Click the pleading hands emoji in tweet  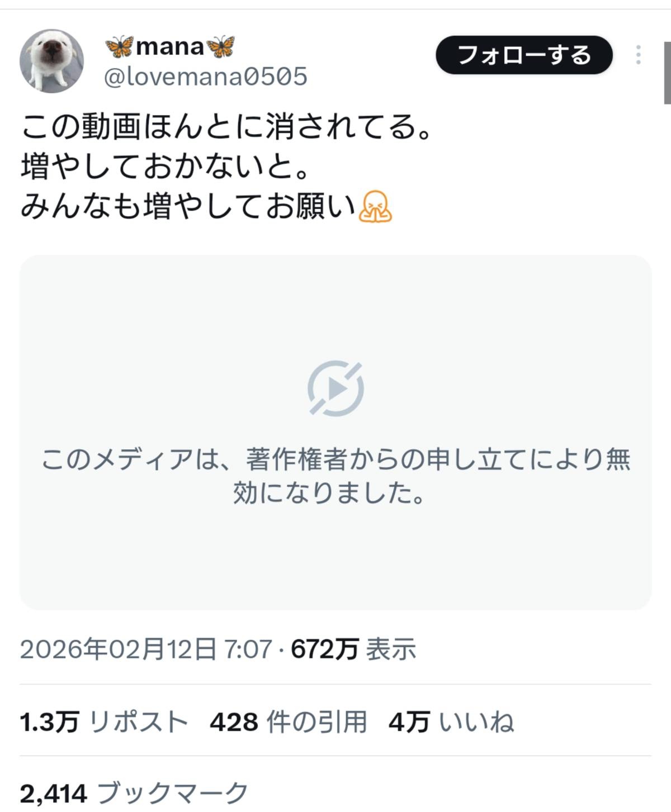375,206
